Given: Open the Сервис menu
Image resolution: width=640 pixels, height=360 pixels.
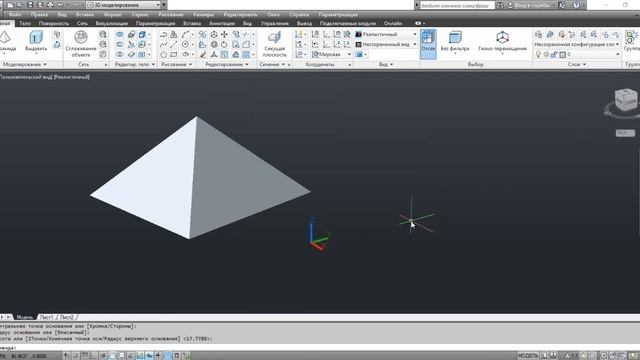Looking at the screenshot, I should 140,14.
